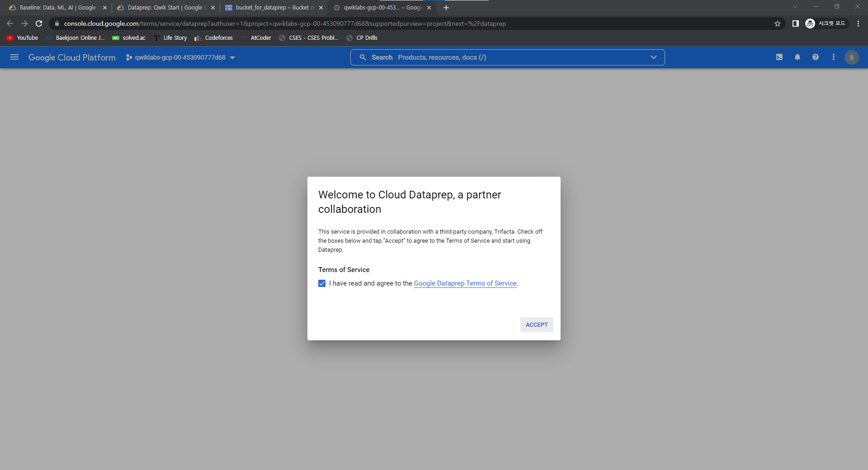Open the help question mark menu

tap(816, 57)
